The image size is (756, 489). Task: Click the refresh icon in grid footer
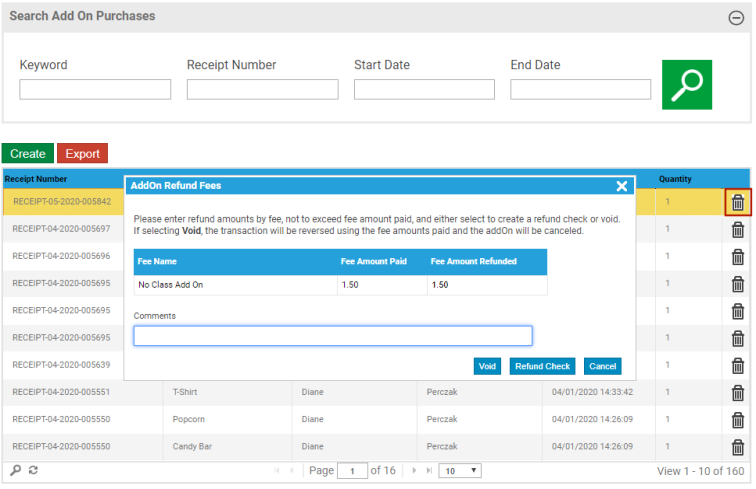[x=33, y=470]
